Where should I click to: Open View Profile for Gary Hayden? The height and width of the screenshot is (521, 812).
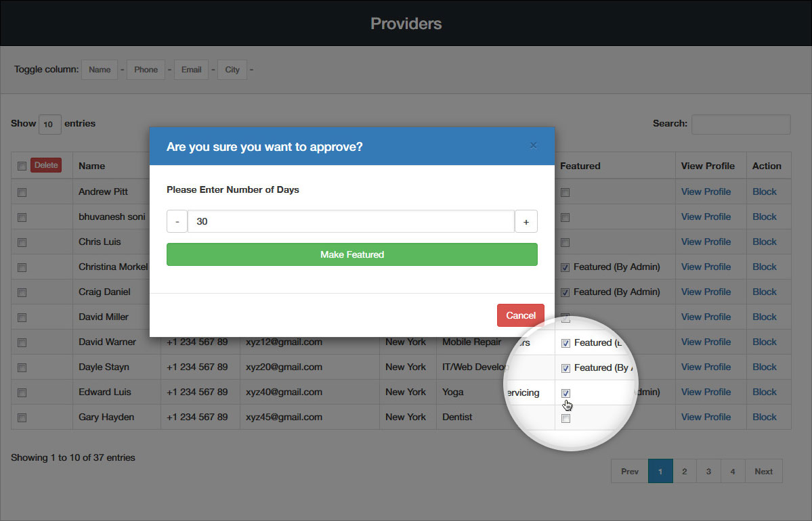(706, 417)
